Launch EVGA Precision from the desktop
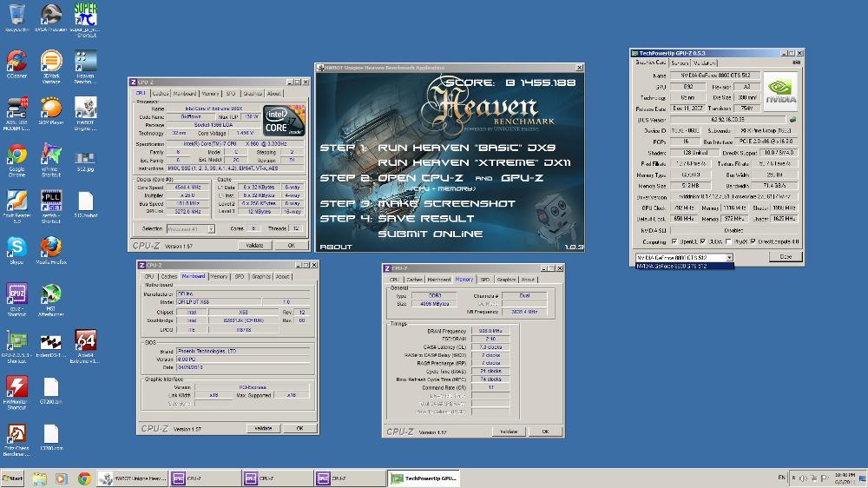 51,16
